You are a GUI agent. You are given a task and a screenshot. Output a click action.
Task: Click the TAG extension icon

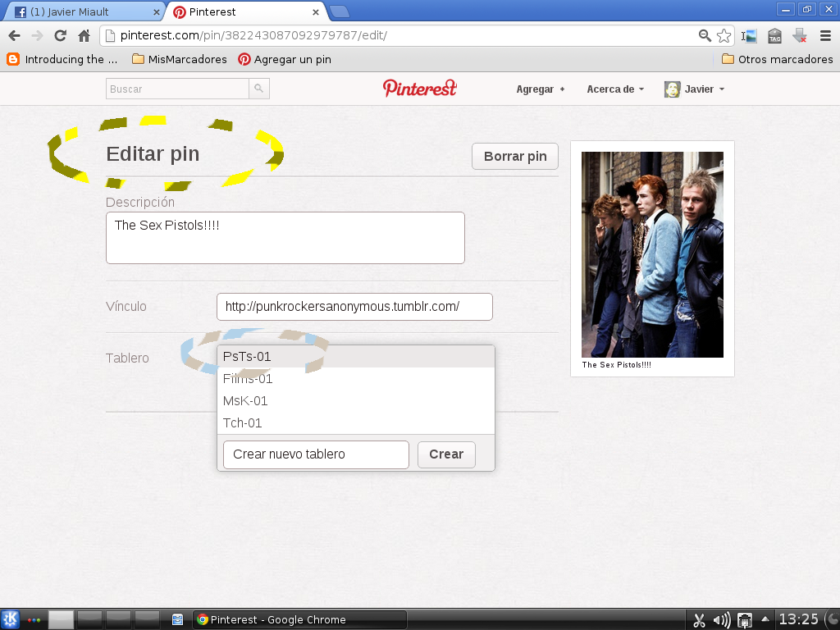(x=774, y=36)
